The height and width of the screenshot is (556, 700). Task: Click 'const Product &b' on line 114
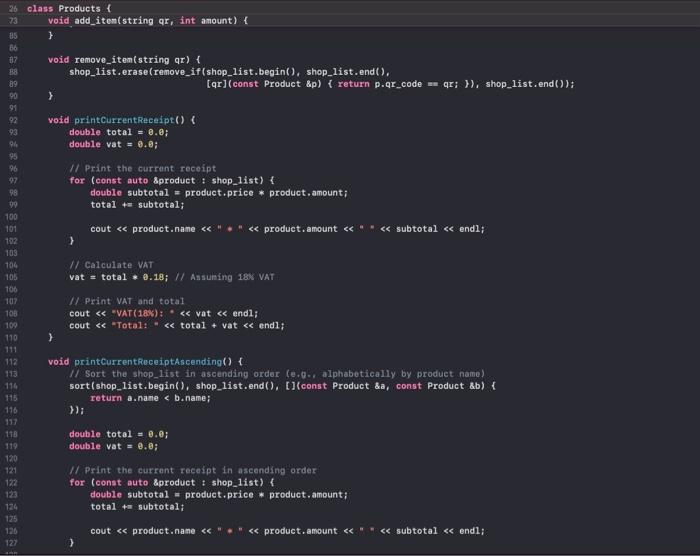click(x=438, y=385)
